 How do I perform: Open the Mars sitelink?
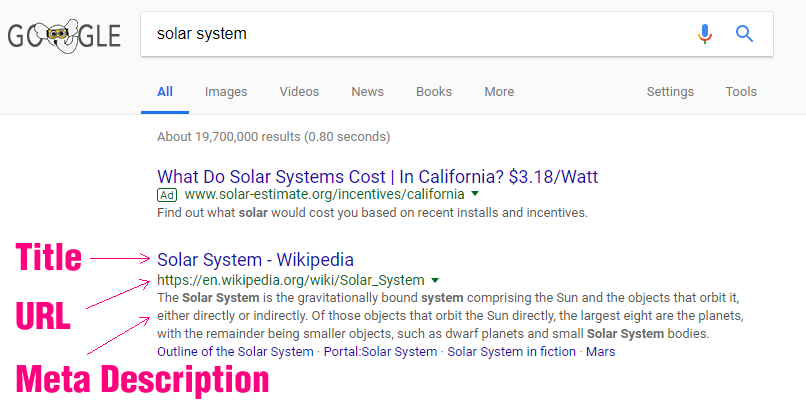click(600, 352)
